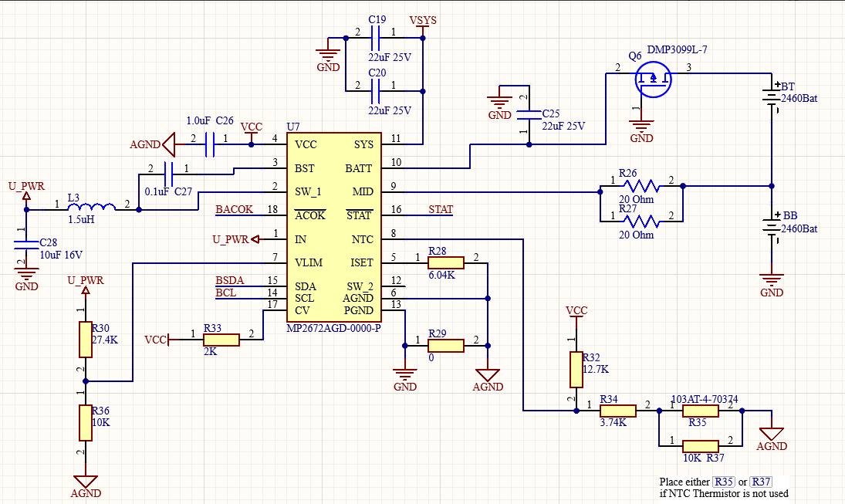Select the Q6 MOSFET symbol
This screenshot has width=845, height=504.
click(653, 79)
